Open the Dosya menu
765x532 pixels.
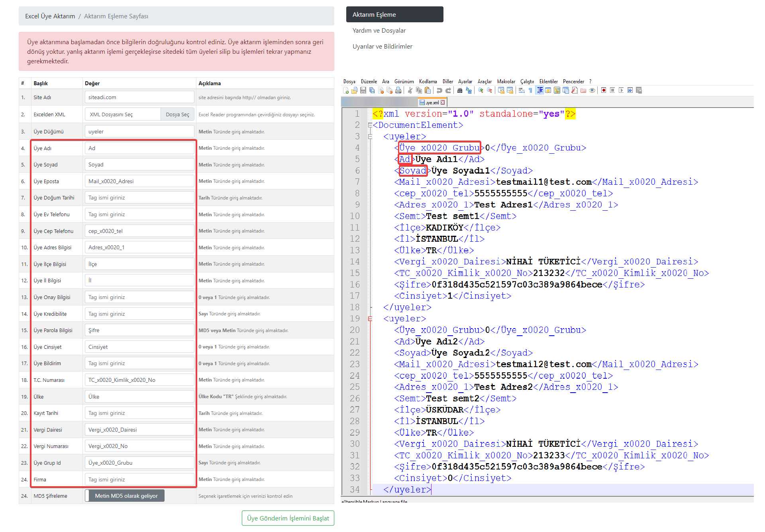pos(349,81)
